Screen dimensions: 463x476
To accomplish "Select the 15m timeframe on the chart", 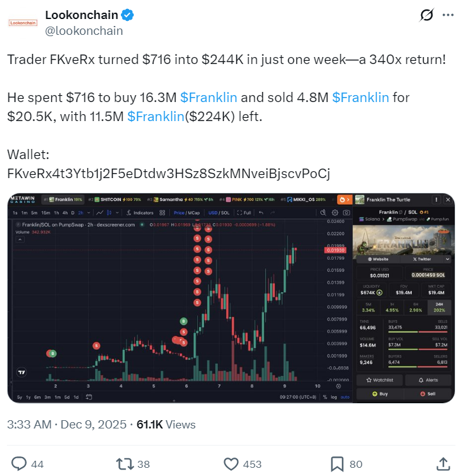I will (x=46, y=213).
